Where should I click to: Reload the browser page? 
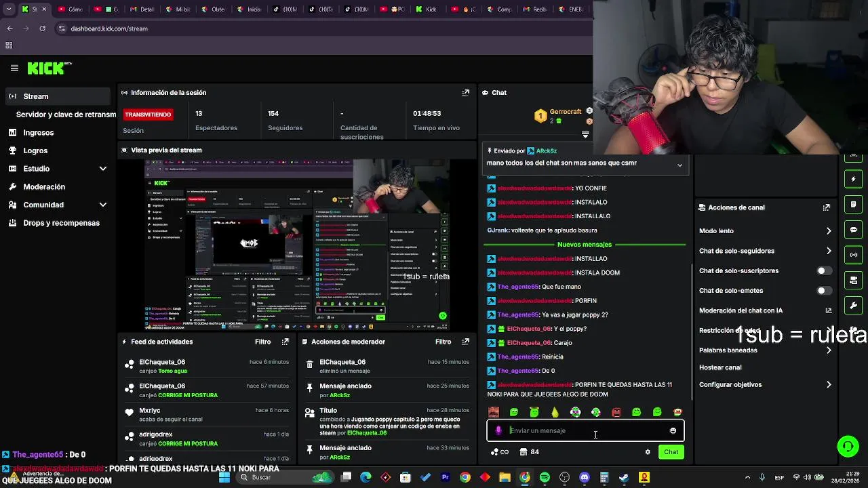[42, 28]
